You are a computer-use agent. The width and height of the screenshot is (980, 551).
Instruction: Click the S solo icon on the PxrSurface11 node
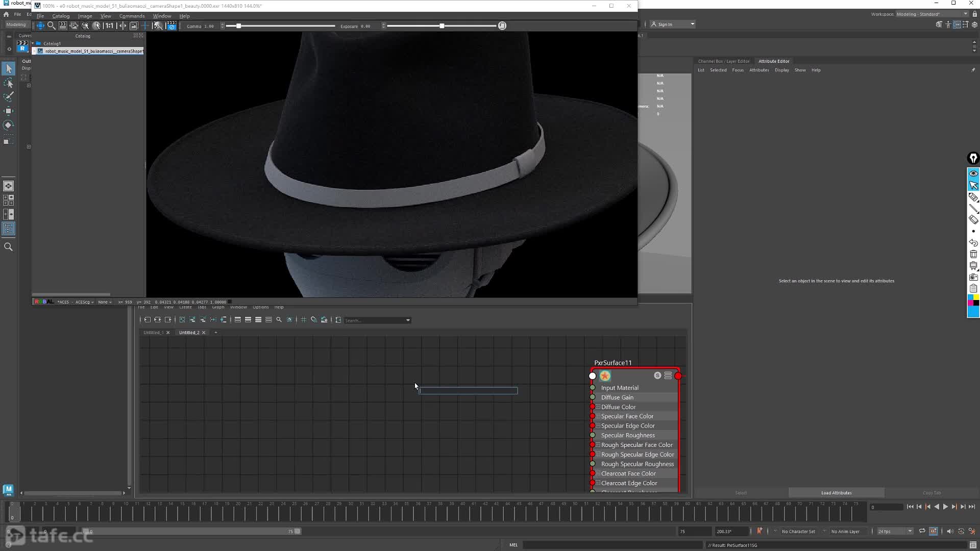pos(657,375)
